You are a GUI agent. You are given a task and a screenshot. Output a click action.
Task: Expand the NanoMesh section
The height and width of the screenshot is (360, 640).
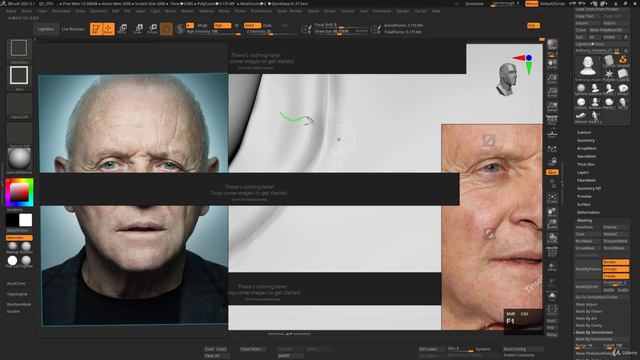pyautogui.click(x=587, y=156)
